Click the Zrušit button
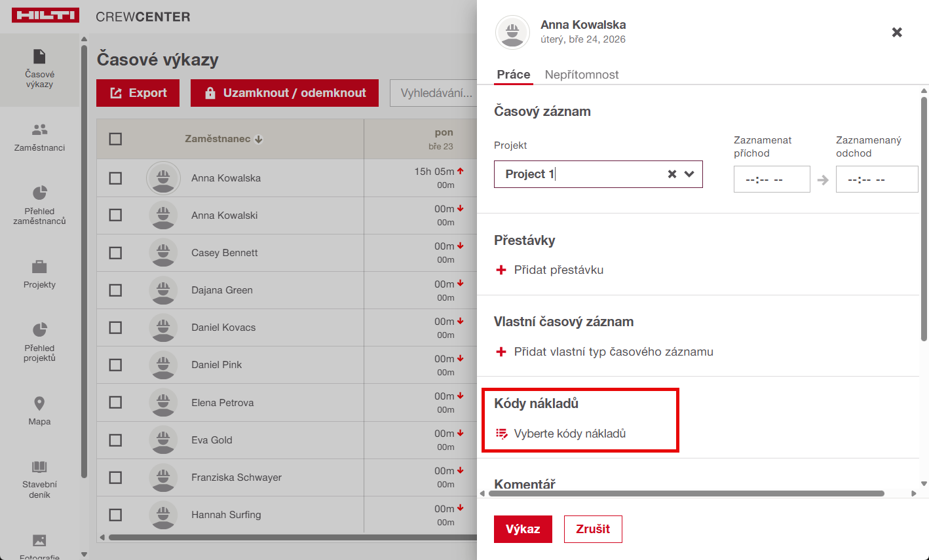Screen dimensions: 929x560 (592, 529)
